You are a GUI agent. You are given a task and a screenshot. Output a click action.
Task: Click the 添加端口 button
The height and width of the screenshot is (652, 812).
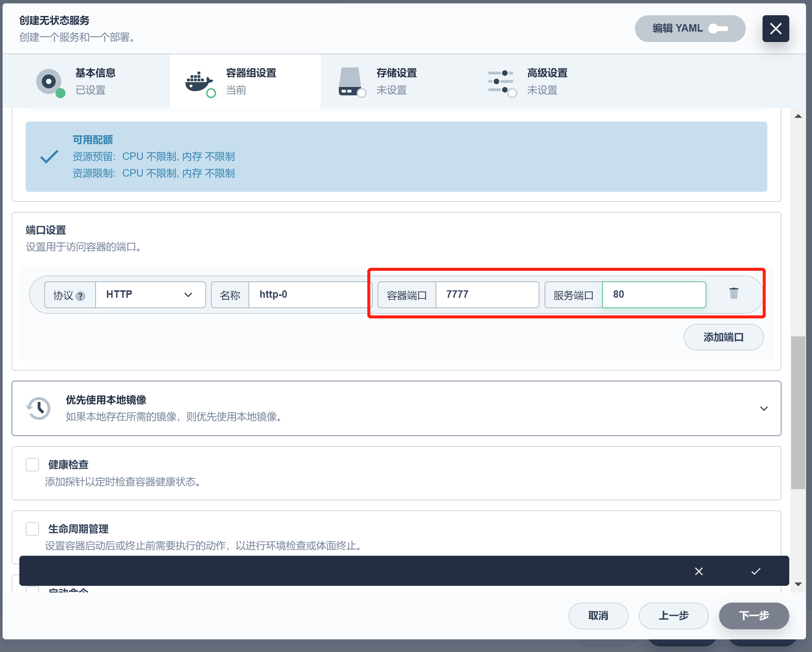coord(723,337)
